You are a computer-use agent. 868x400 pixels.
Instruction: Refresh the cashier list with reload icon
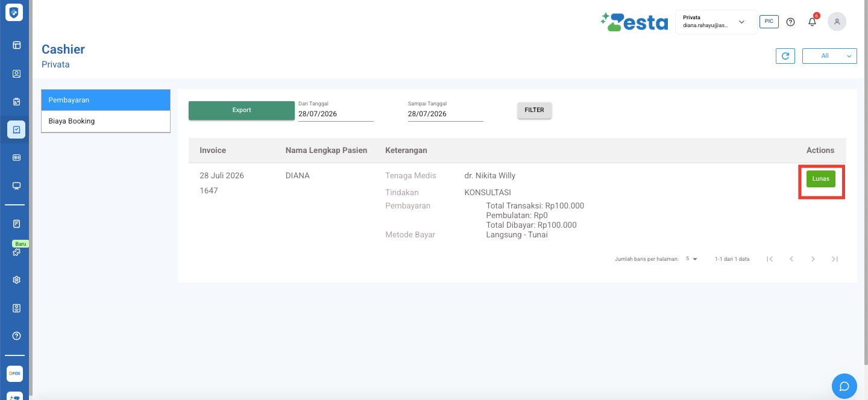coord(785,56)
